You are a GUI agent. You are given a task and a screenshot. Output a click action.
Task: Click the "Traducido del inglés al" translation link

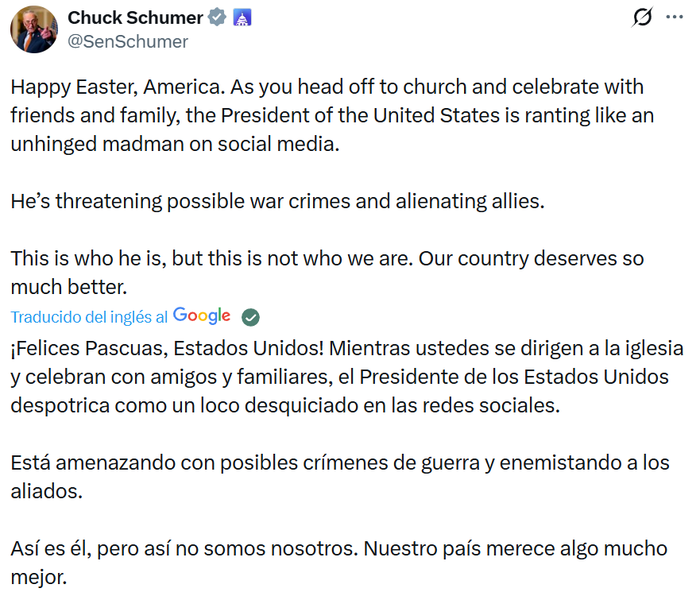[89, 317]
